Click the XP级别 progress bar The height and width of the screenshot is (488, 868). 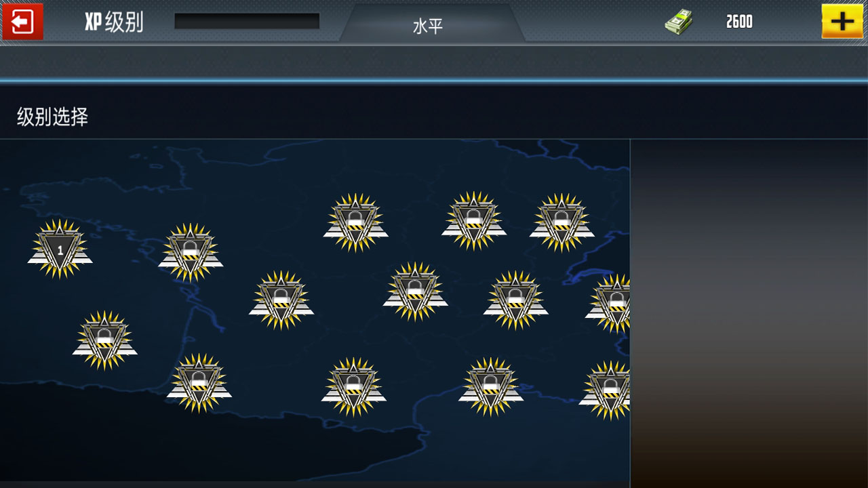[x=247, y=22]
